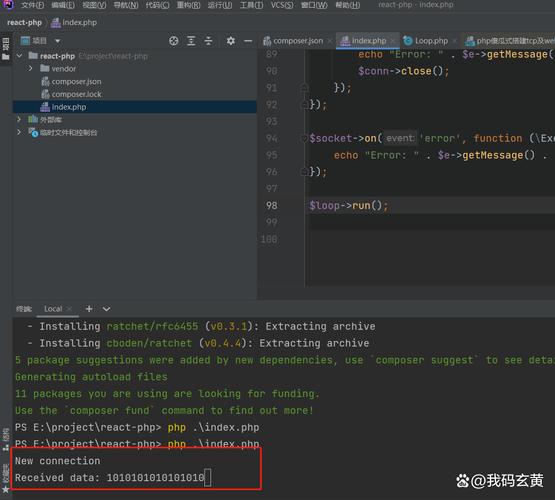Click the 终端 terminal panel label
555x500 pixels.
point(24,309)
